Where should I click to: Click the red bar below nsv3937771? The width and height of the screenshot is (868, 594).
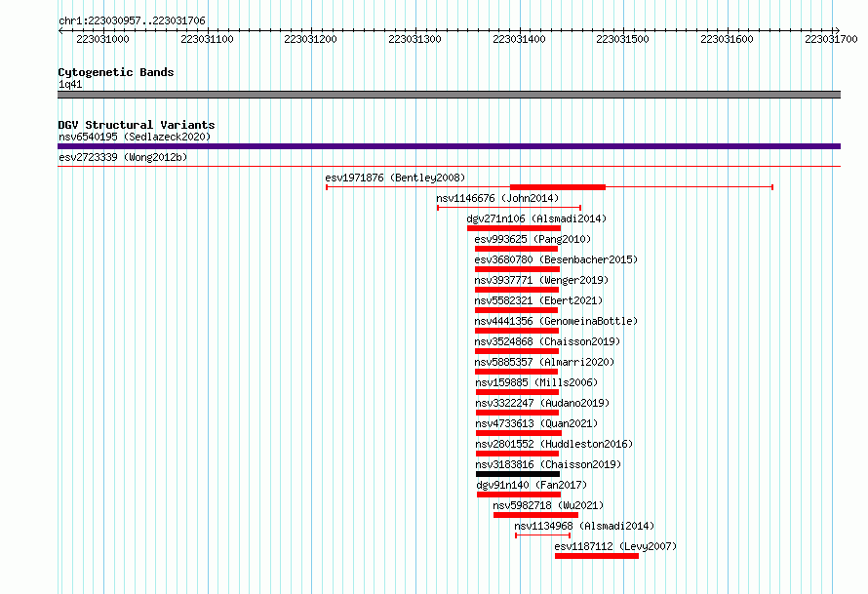click(x=517, y=290)
